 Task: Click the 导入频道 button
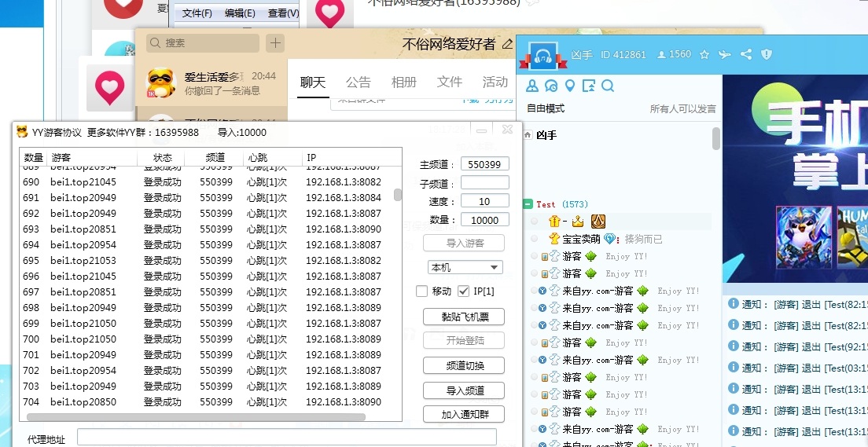click(464, 390)
